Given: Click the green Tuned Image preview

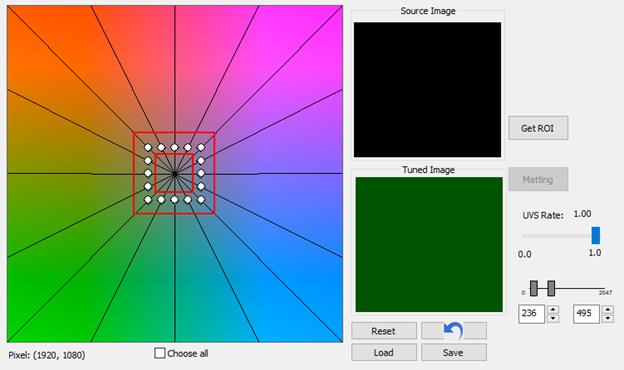Looking at the screenshot, I should (x=429, y=245).
